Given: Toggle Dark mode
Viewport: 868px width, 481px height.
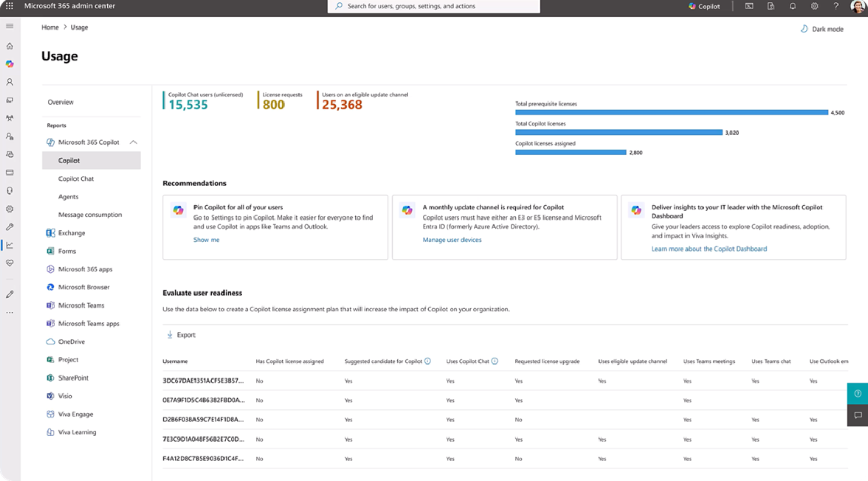Looking at the screenshot, I should (821, 28).
